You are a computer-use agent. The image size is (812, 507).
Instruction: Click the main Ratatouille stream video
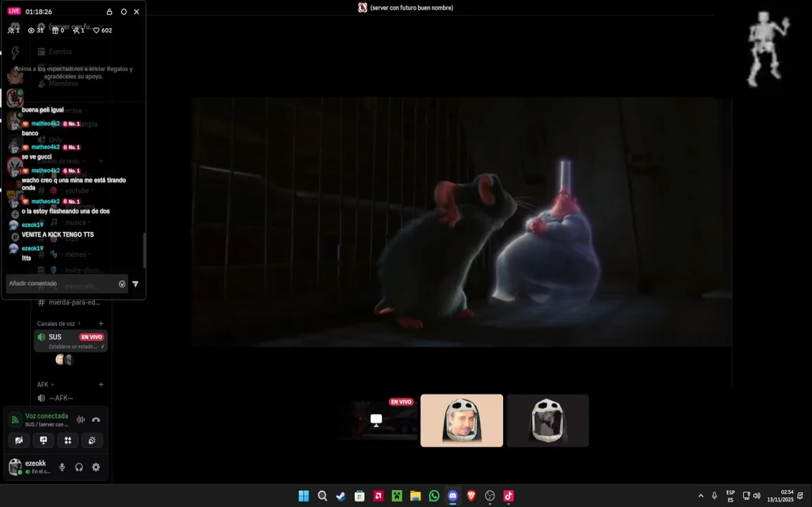tap(462, 222)
